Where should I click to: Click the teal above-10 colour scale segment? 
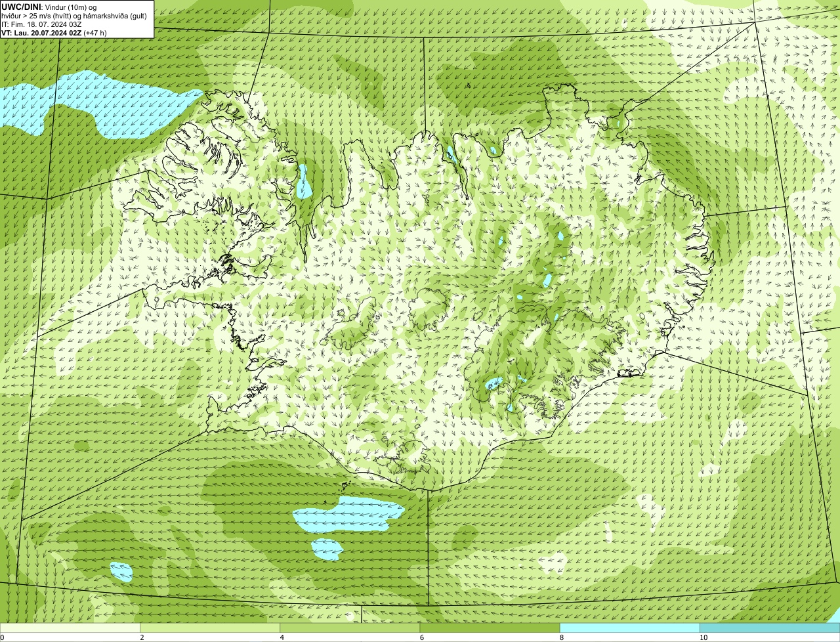[x=770, y=628]
